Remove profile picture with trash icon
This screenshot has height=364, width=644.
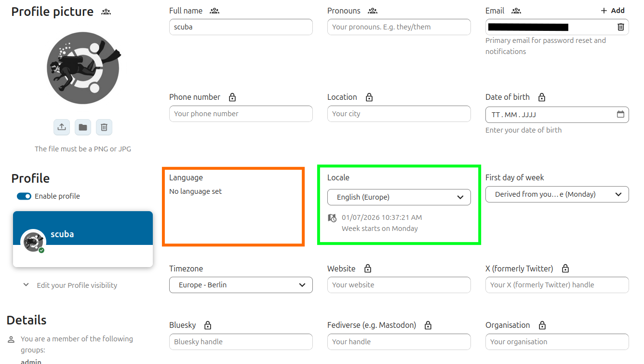pos(104,127)
